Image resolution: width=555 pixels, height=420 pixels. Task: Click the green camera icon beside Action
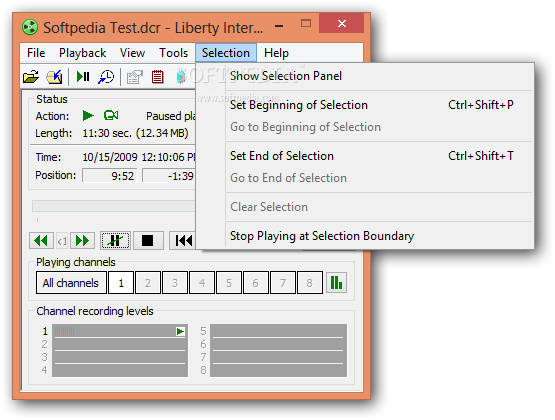111,115
